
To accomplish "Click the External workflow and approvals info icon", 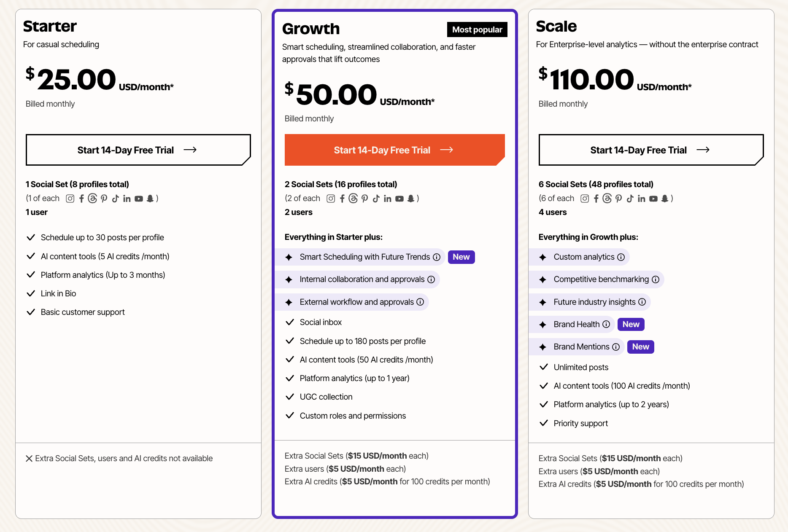I will pos(419,302).
